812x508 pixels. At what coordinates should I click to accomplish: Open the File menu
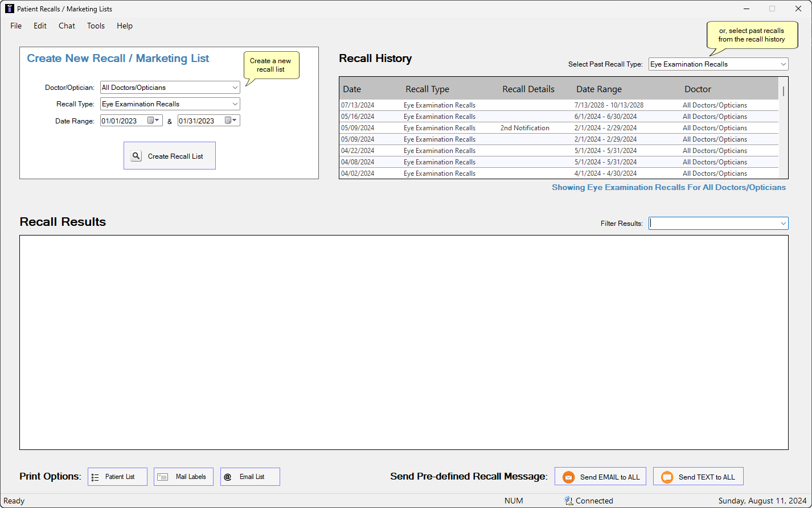pos(16,26)
